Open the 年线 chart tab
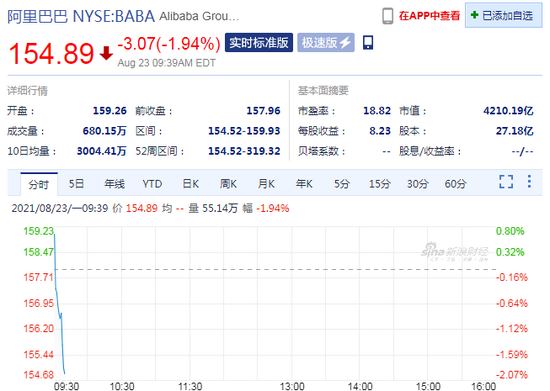This screenshot has width=550, height=391. coord(114,184)
